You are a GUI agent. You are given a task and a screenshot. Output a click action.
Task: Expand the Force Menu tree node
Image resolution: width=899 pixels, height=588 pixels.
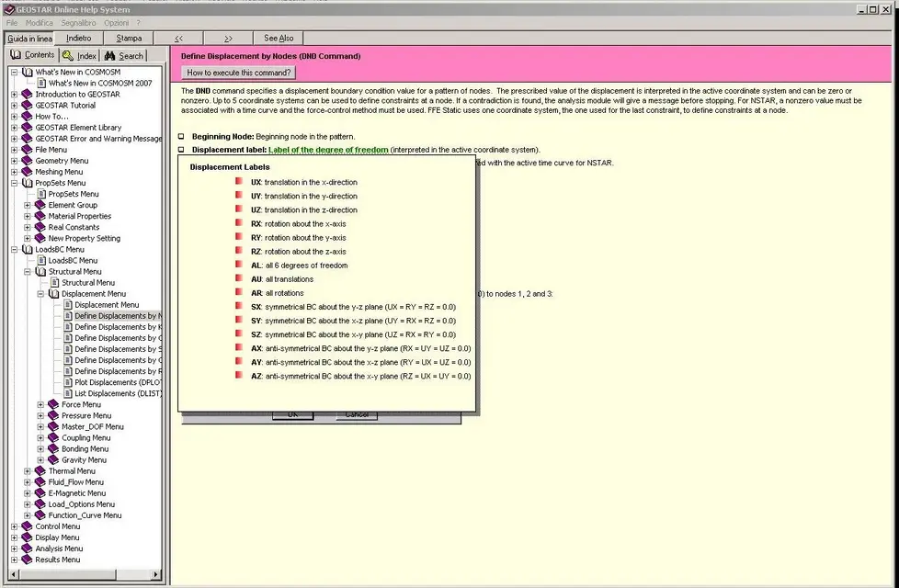(40, 404)
